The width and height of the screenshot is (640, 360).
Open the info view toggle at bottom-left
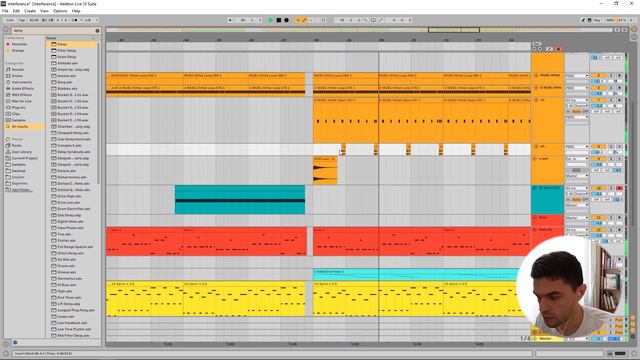point(6,353)
